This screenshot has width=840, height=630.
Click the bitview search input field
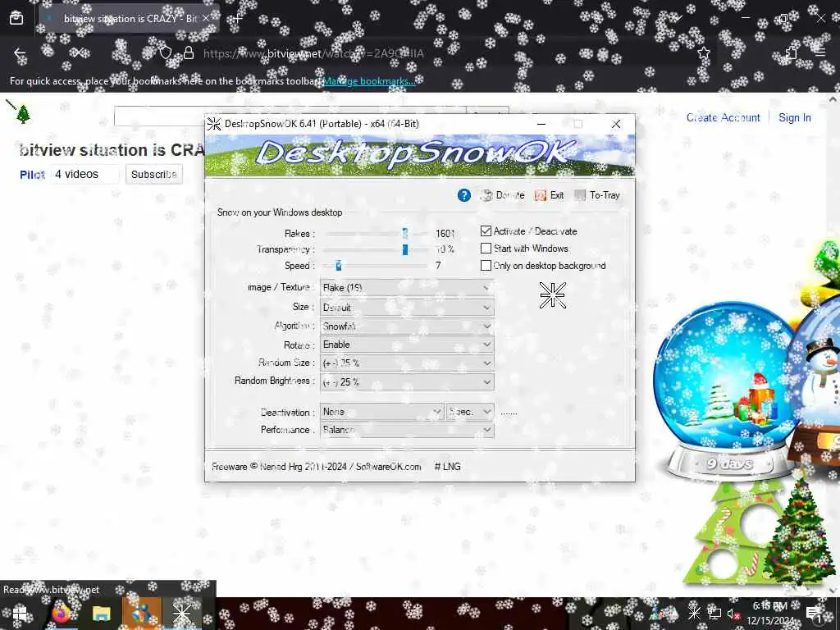click(290, 116)
